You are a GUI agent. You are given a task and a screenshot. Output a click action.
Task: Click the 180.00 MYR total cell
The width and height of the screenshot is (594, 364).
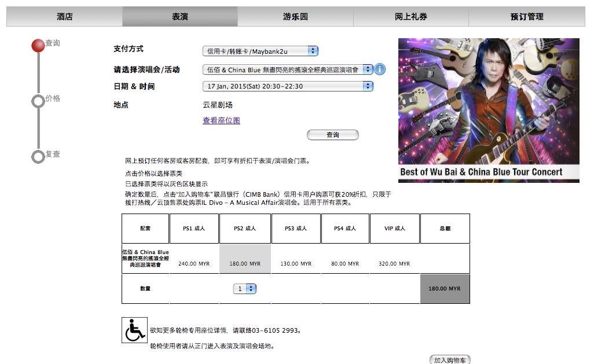(x=445, y=289)
